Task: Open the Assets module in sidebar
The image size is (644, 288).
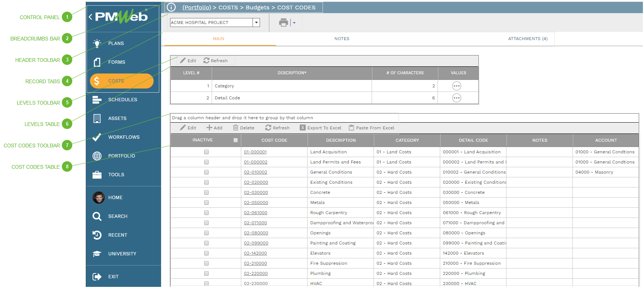Action: click(x=117, y=118)
